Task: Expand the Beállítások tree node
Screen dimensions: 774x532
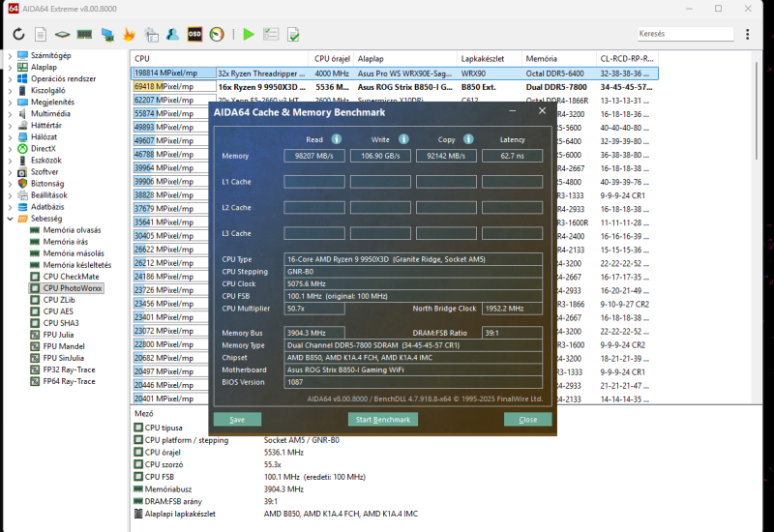Action: (x=10, y=195)
